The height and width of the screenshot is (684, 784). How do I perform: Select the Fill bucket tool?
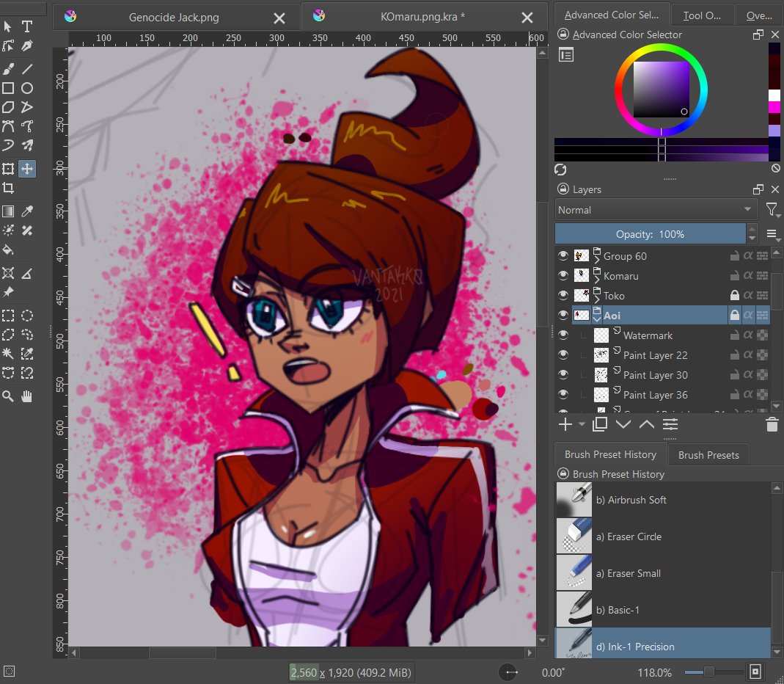8,250
